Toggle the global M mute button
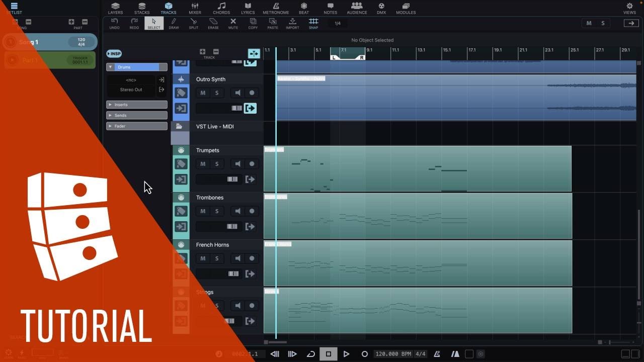Image resolution: width=644 pixels, height=362 pixels. [x=589, y=23]
